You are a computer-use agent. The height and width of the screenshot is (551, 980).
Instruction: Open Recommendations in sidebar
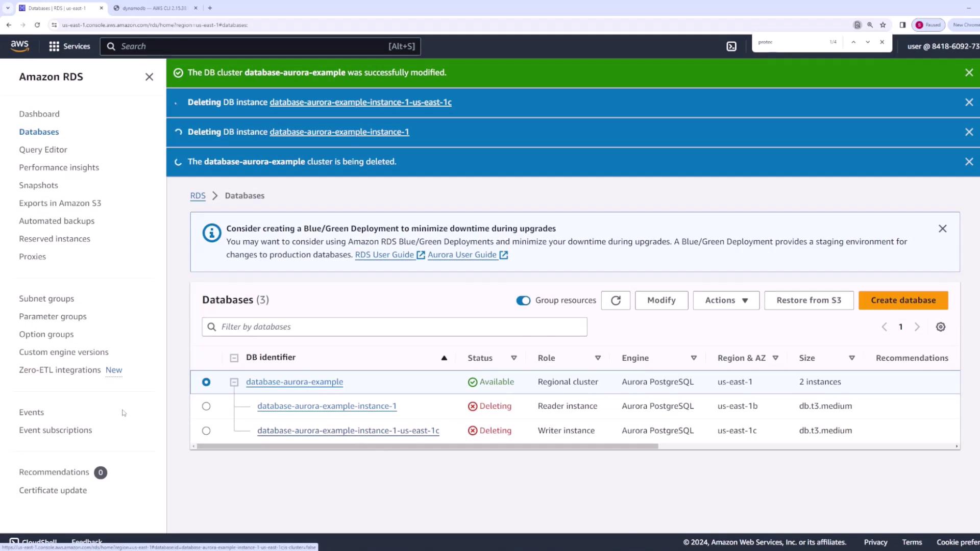coord(54,472)
